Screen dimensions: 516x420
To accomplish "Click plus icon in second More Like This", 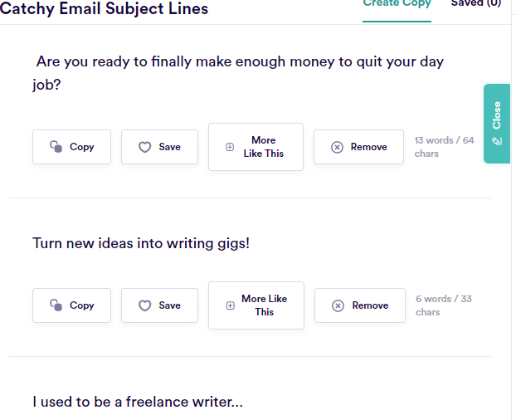I will click(x=231, y=305).
